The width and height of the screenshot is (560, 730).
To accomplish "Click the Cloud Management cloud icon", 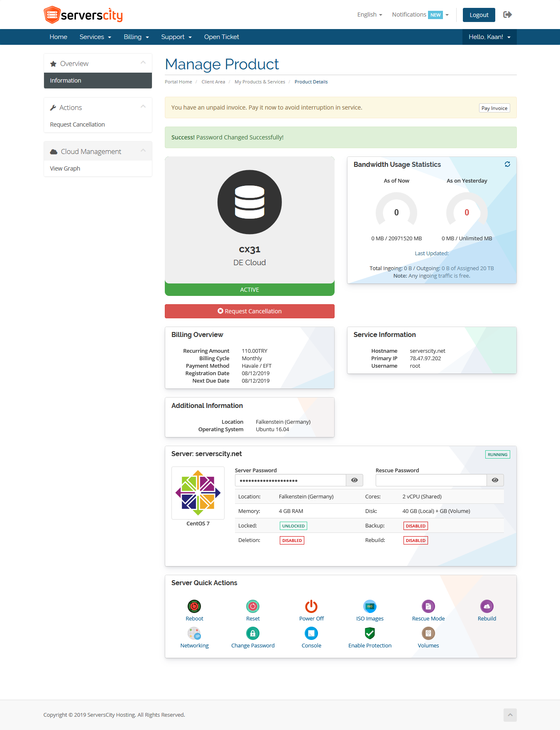I will pos(54,152).
